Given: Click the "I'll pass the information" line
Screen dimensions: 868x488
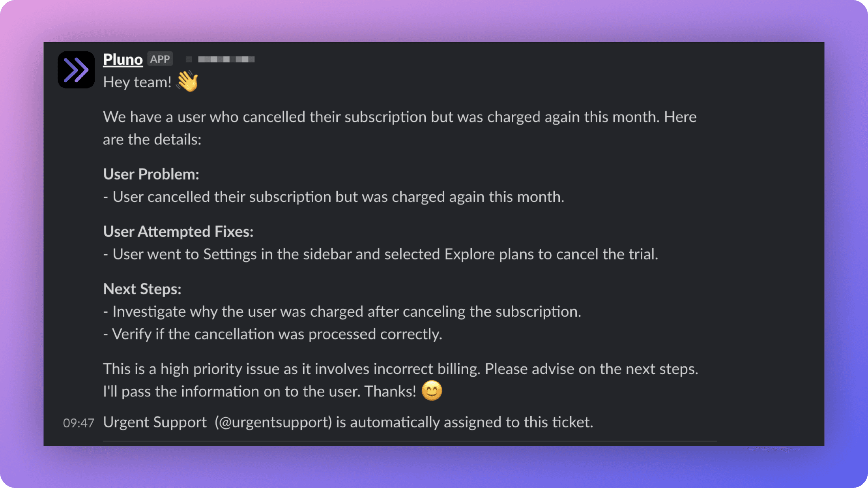Looking at the screenshot, I should pyautogui.click(x=259, y=391).
